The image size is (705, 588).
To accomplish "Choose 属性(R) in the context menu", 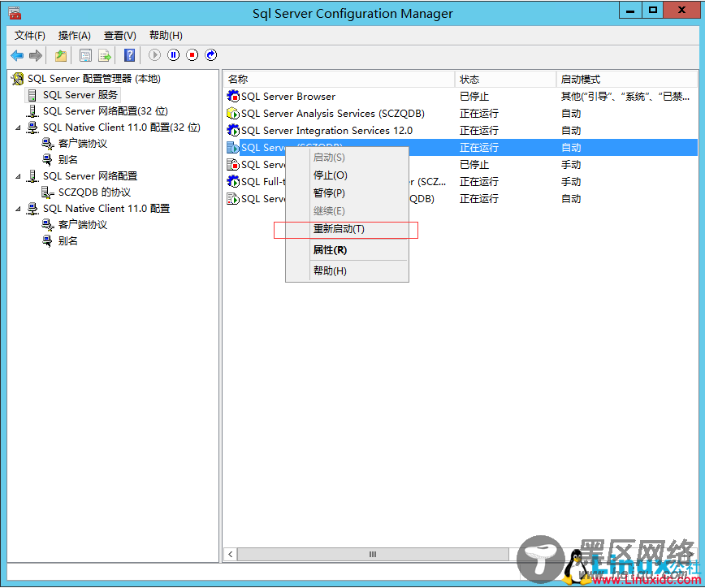I will coord(347,250).
